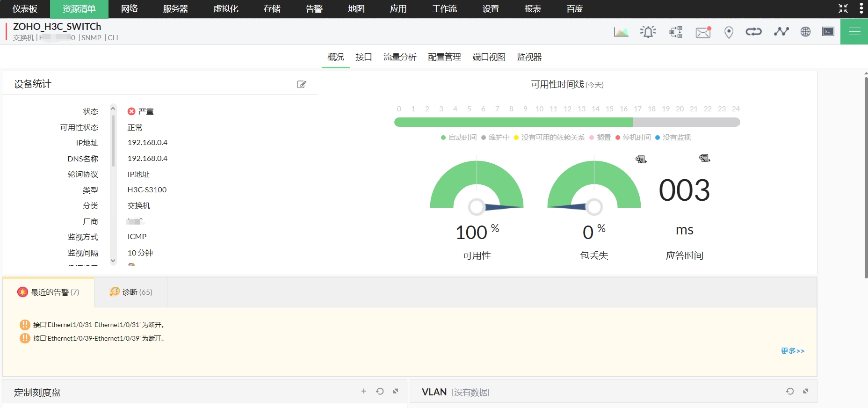Open the device graphs chart icon
Viewport: 868px width, 408px height.
tap(621, 32)
